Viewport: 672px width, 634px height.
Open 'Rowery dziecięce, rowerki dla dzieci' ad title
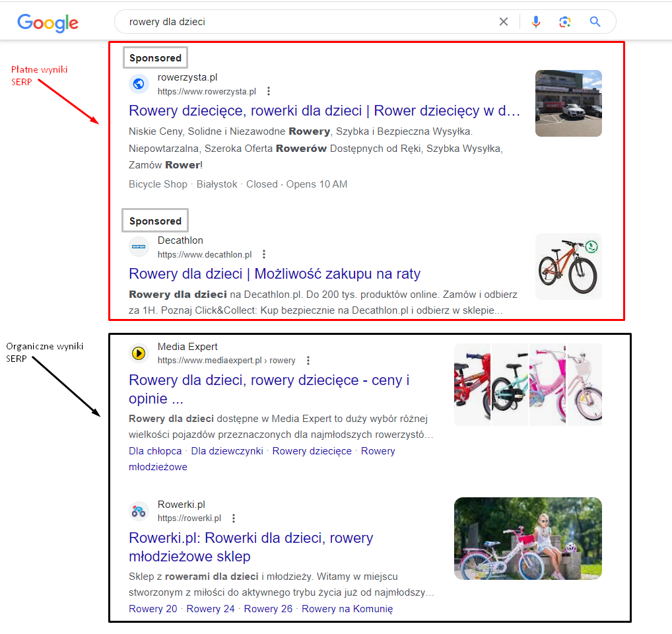tap(324, 110)
